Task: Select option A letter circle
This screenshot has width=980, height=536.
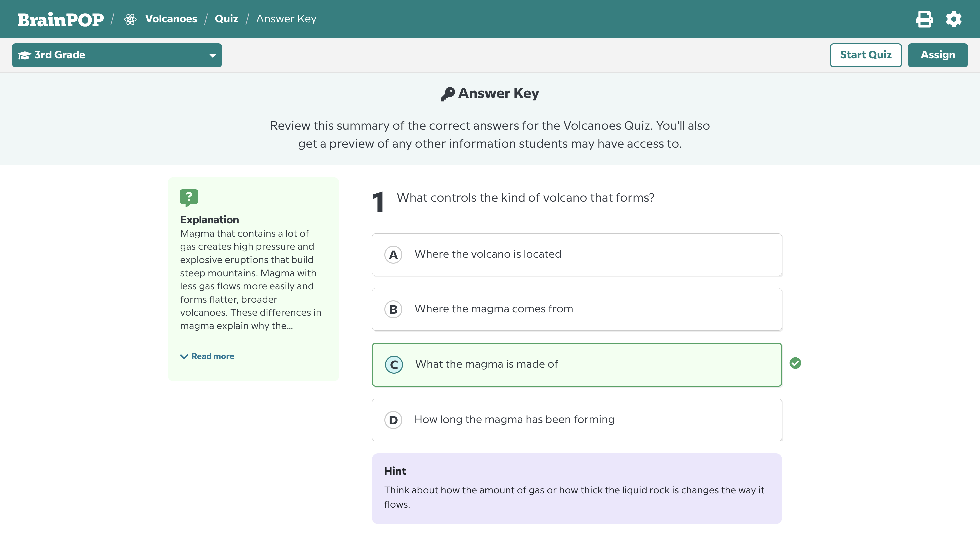Action: [393, 255]
